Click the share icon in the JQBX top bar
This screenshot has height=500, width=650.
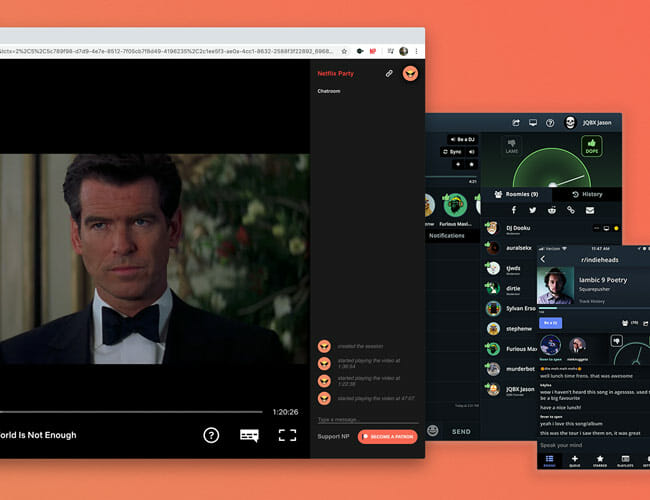516,123
